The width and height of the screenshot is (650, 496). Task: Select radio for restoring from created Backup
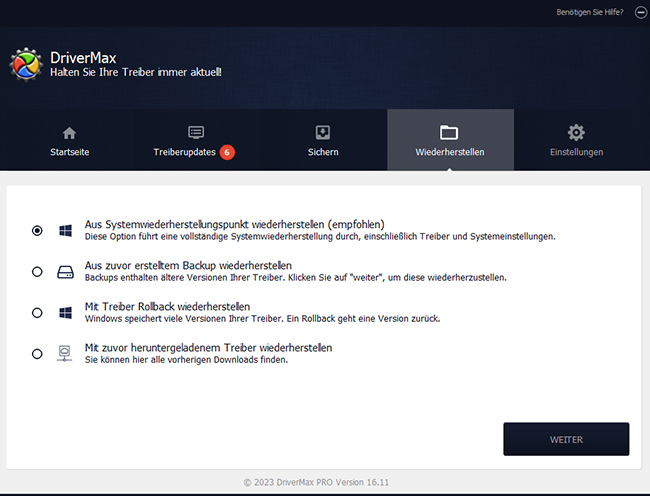click(37, 271)
